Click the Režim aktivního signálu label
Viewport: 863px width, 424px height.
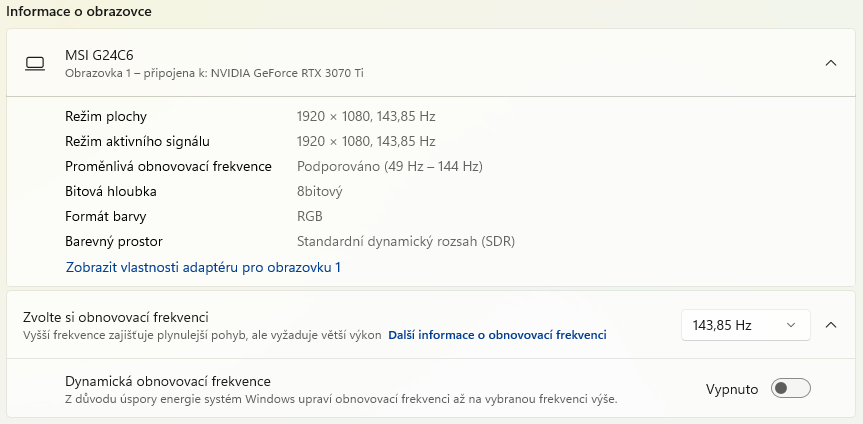pos(137,141)
